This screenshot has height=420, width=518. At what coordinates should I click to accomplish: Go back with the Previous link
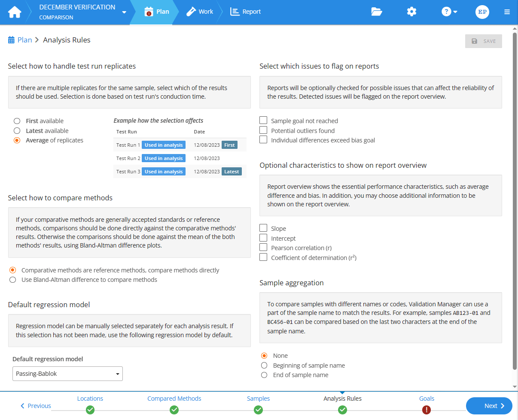[x=36, y=406]
